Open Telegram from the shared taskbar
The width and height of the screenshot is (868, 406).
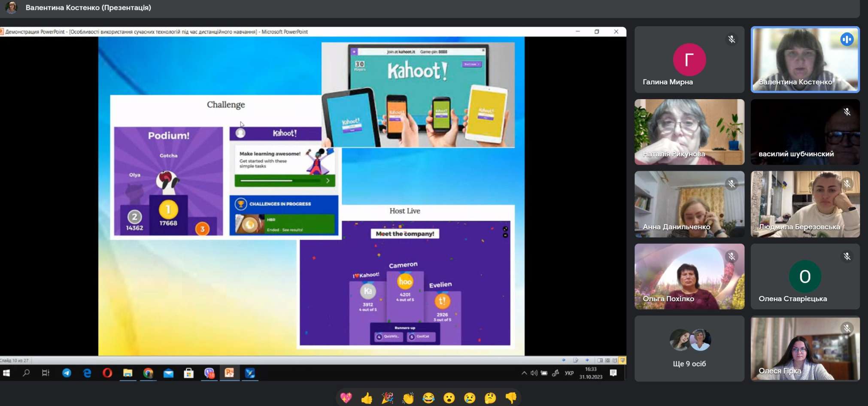pyautogui.click(x=67, y=373)
